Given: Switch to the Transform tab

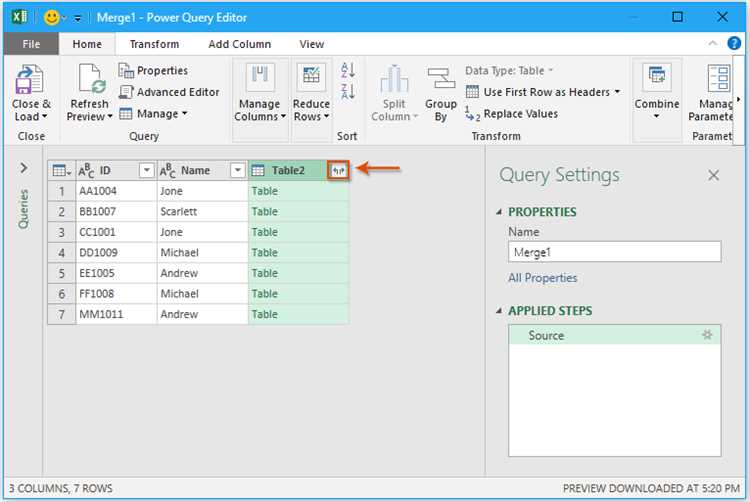Looking at the screenshot, I should click(x=154, y=44).
